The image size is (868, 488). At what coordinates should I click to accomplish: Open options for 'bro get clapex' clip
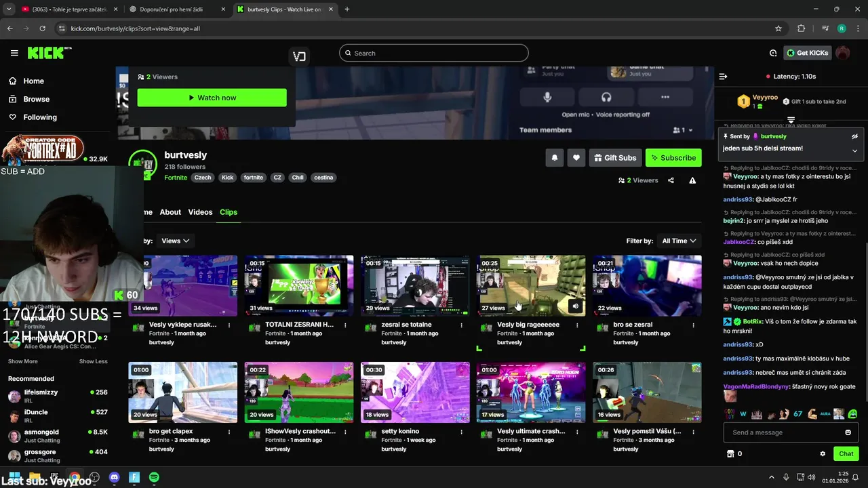(229, 432)
